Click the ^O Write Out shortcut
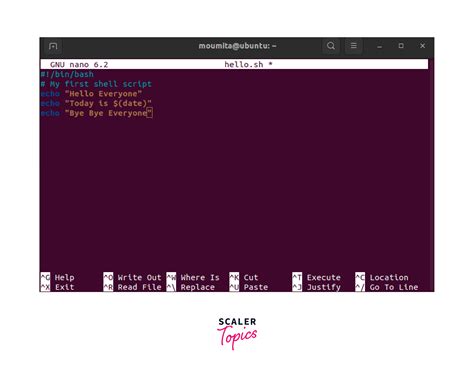Screen dimensions: 474x377 132,277
